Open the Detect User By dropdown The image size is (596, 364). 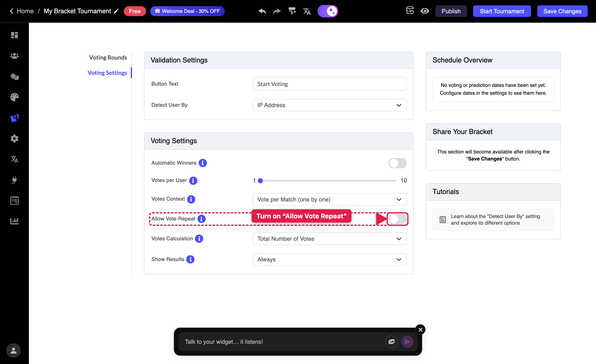click(x=329, y=105)
